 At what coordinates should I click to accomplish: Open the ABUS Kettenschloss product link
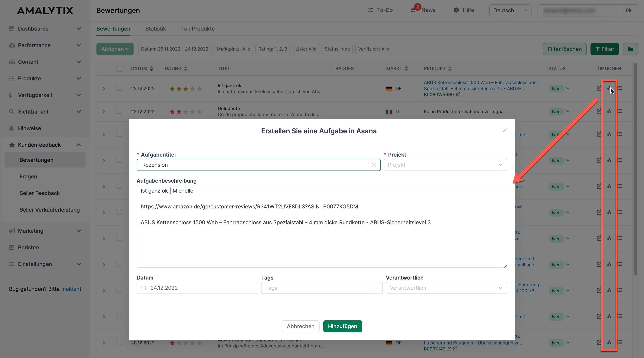(x=480, y=85)
